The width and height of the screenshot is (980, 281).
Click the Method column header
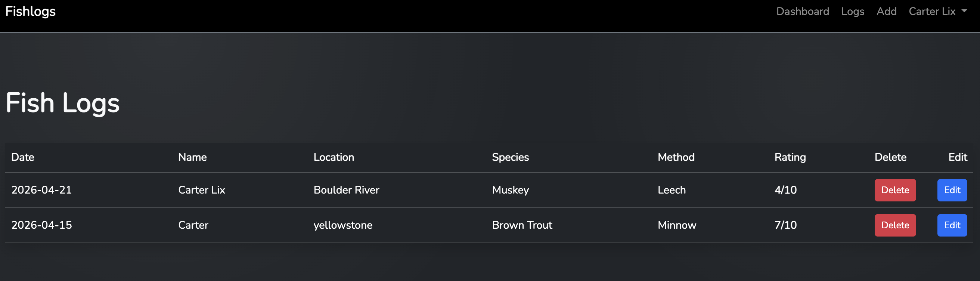(676, 157)
